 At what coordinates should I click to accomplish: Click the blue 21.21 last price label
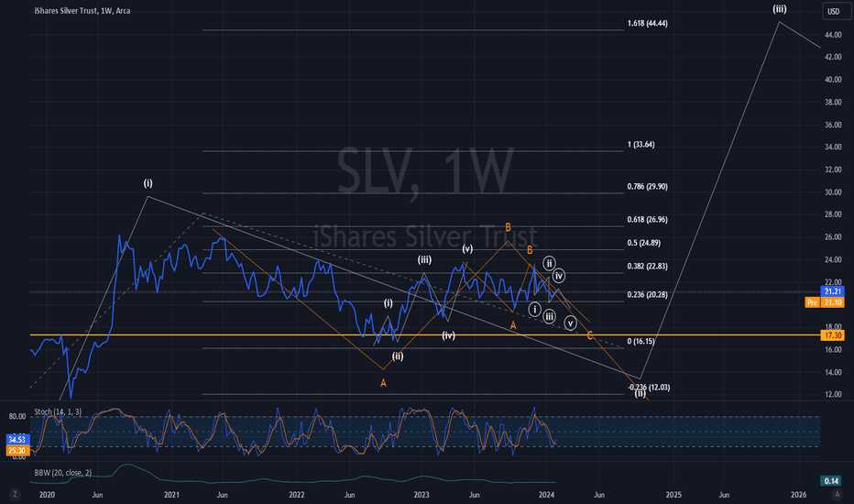(832, 291)
